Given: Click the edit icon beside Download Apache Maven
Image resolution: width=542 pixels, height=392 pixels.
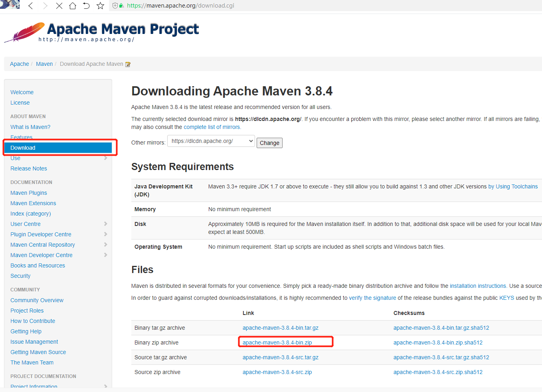Looking at the screenshot, I should pyautogui.click(x=128, y=64).
